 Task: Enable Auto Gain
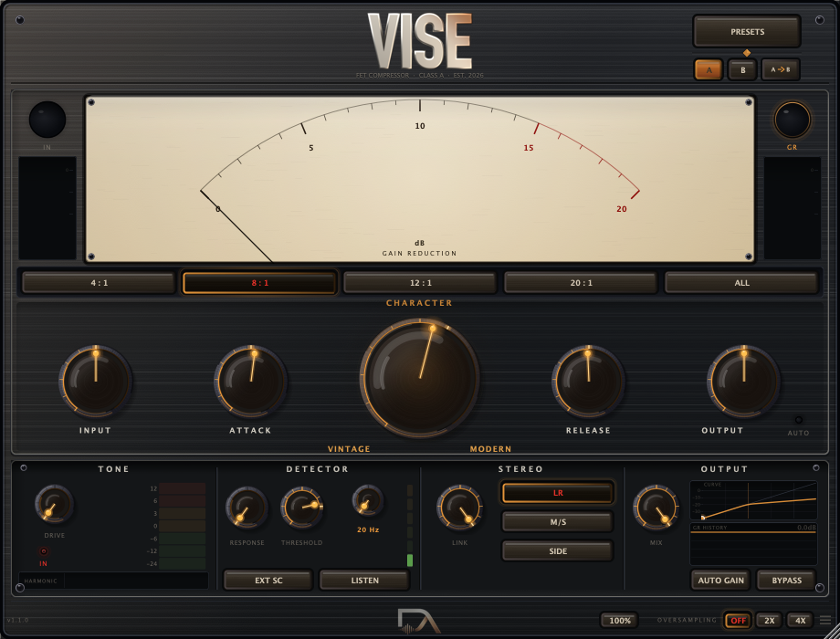tap(720, 580)
